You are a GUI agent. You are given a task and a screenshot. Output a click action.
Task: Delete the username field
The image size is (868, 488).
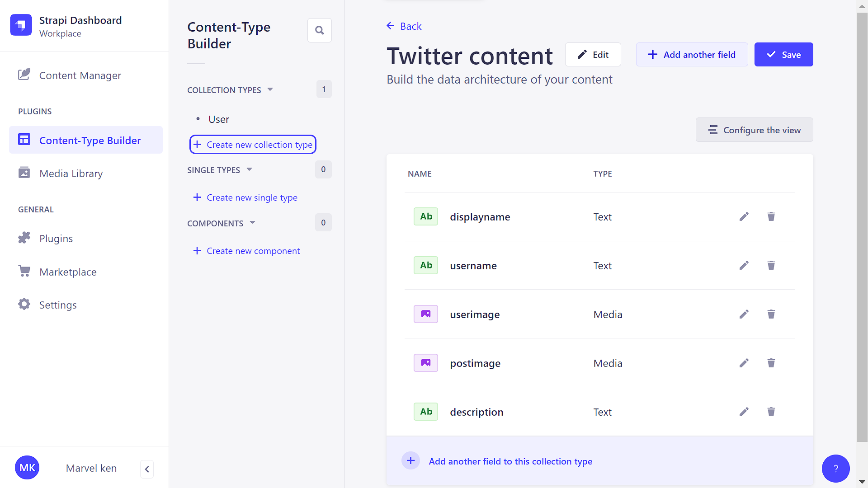[x=771, y=266]
